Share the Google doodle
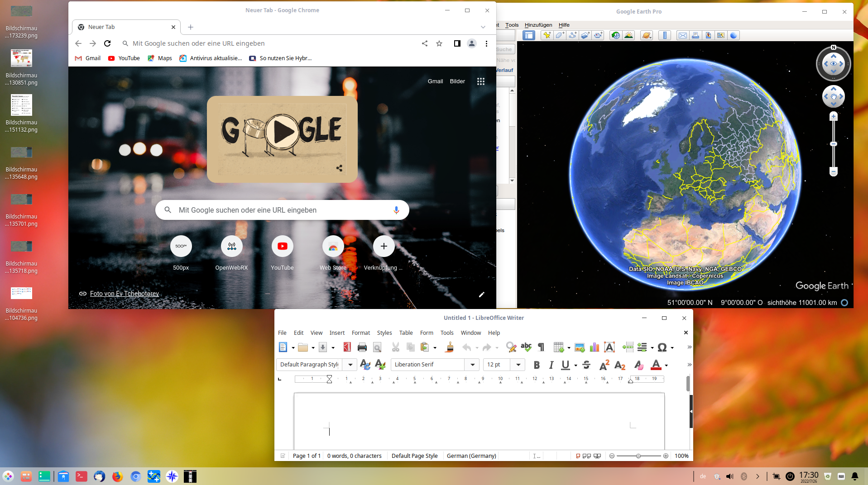 click(x=339, y=168)
